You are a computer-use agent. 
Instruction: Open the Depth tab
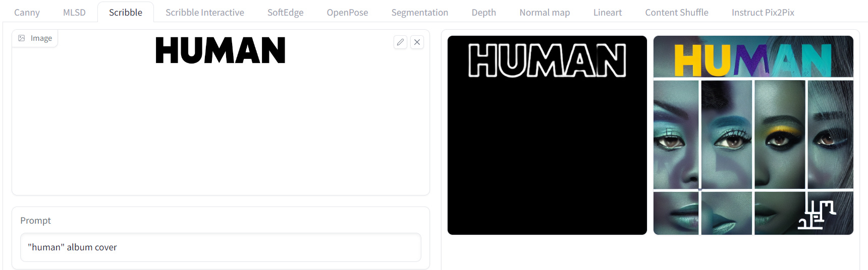(x=484, y=13)
